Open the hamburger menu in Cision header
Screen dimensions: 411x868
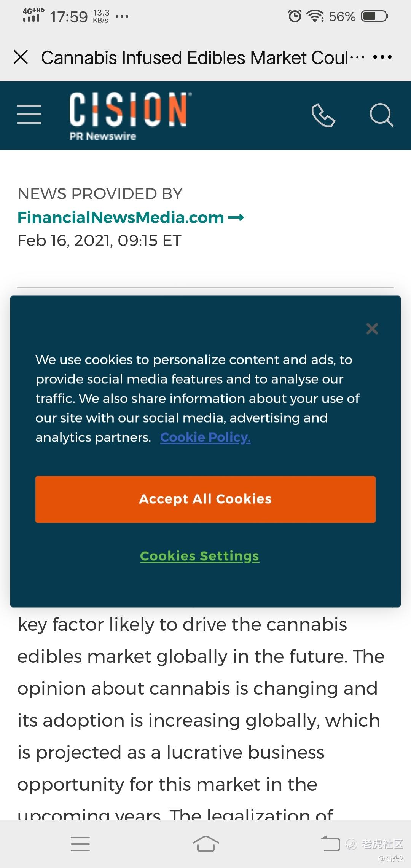29,115
